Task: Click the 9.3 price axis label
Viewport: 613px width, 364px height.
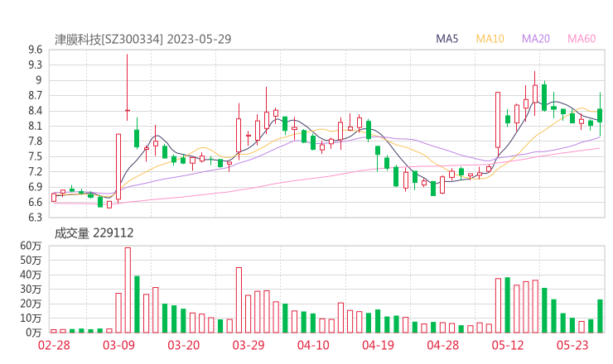Action: 35,65
